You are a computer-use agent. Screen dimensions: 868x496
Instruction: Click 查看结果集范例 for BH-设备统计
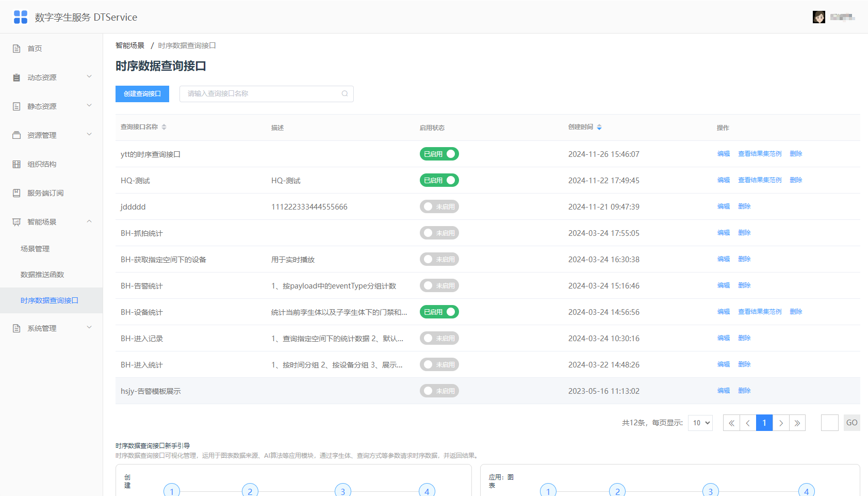(x=760, y=312)
